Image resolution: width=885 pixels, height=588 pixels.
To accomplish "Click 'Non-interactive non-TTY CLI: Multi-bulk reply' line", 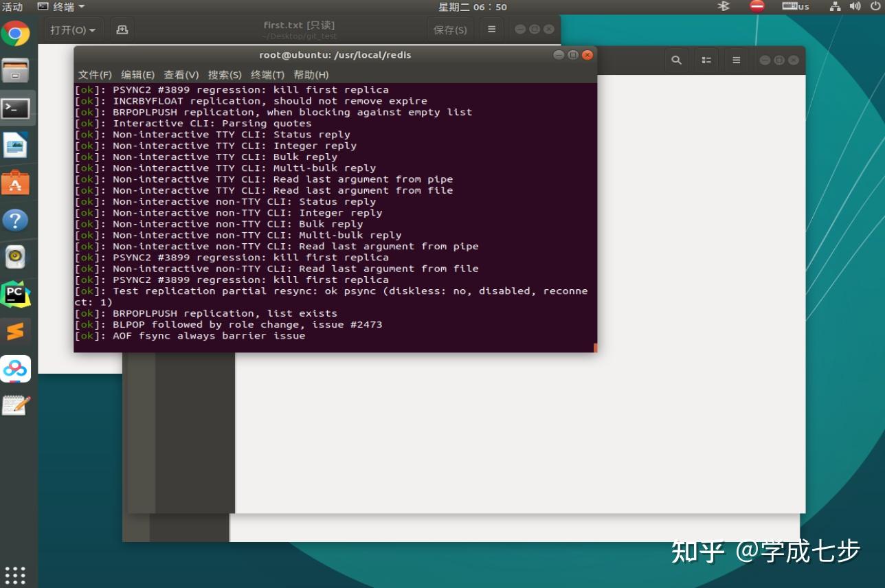I will tap(257, 235).
